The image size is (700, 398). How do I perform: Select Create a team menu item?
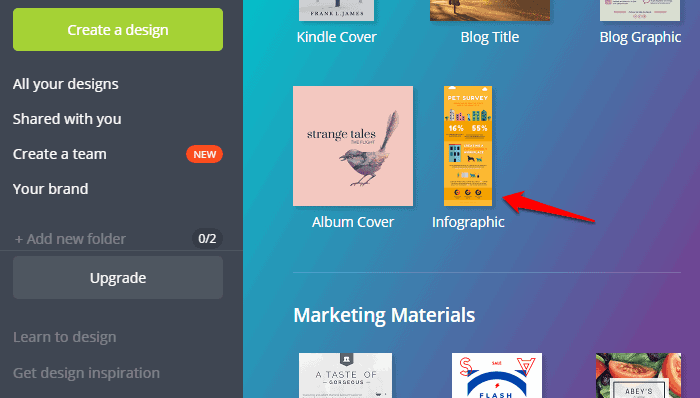coord(60,154)
